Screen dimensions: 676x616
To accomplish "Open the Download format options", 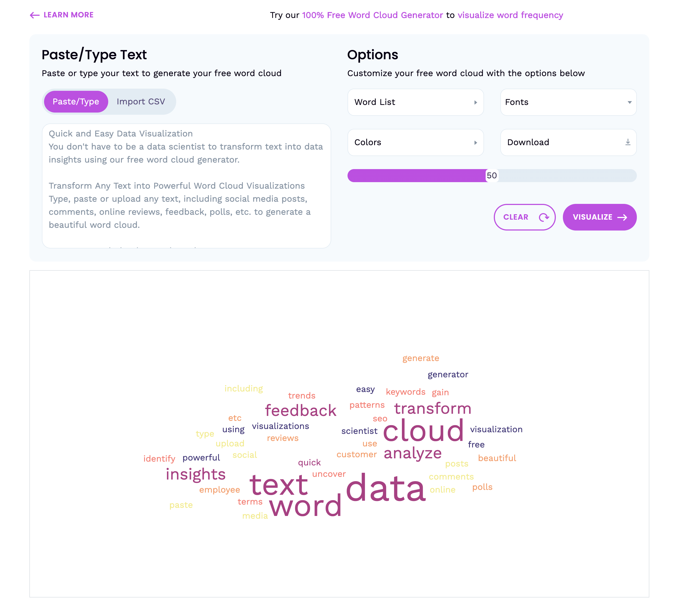I will pyautogui.click(x=568, y=142).
